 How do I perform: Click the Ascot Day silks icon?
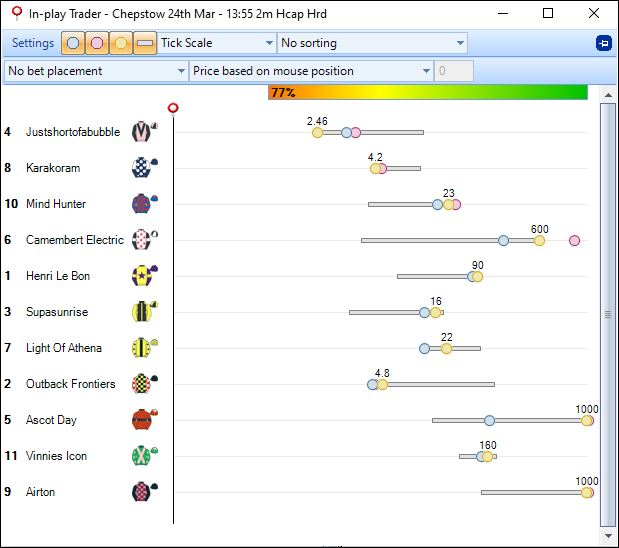point(145,419)
